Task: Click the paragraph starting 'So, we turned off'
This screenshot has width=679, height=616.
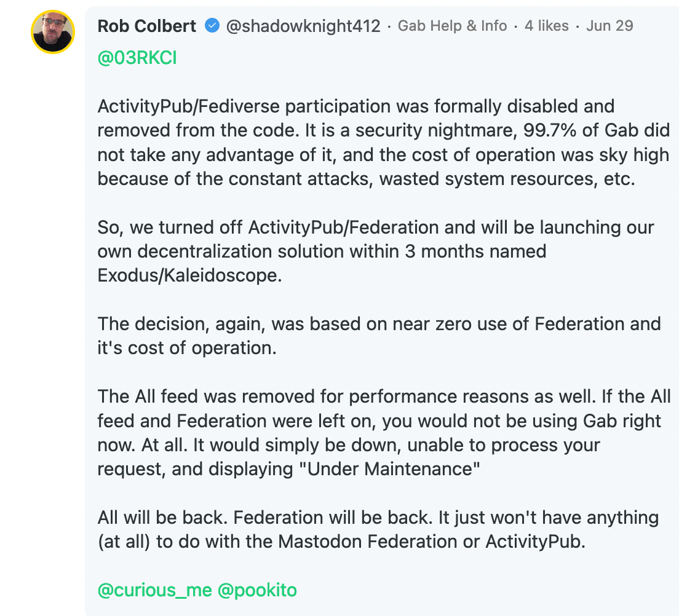Action: click(375, 251)
